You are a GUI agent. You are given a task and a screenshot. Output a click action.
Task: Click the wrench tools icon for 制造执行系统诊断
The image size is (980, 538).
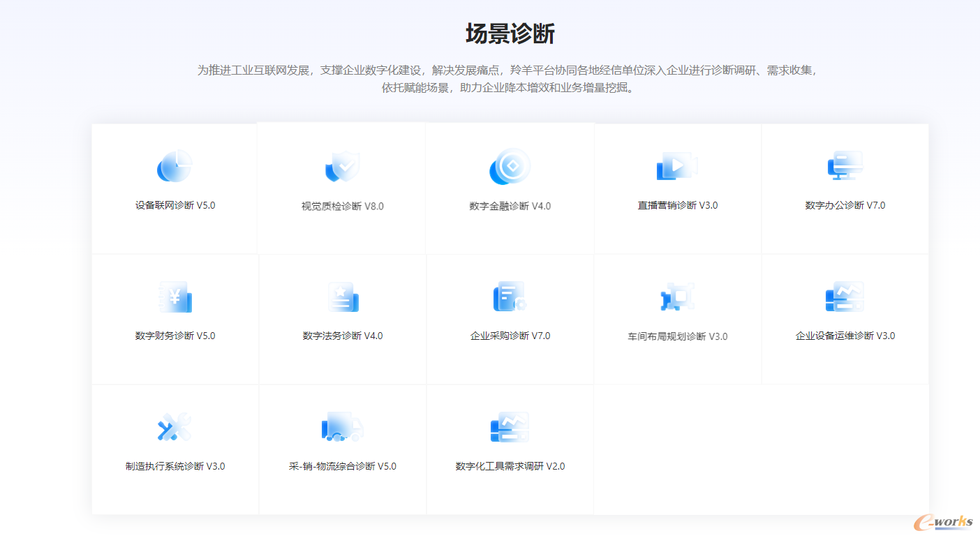(x=175, y=427)
